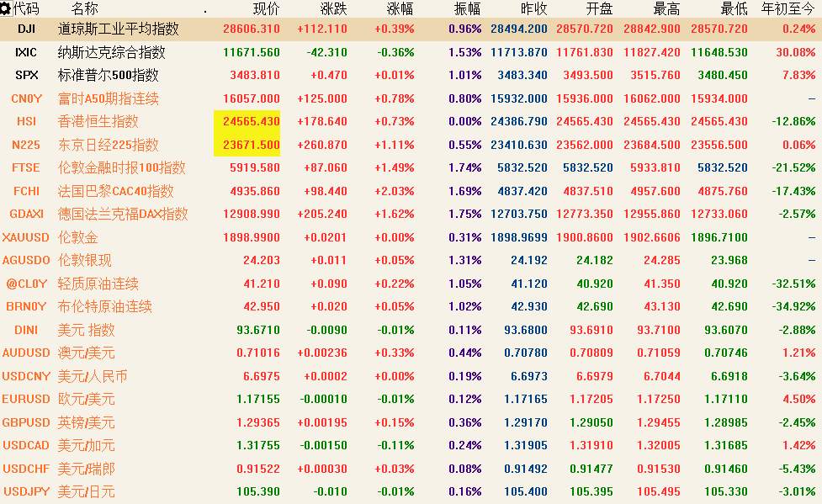The width and height of the screenshot is (822, 504).
Task: Click the USDJPY ticker code
Action: click(26, 491)
